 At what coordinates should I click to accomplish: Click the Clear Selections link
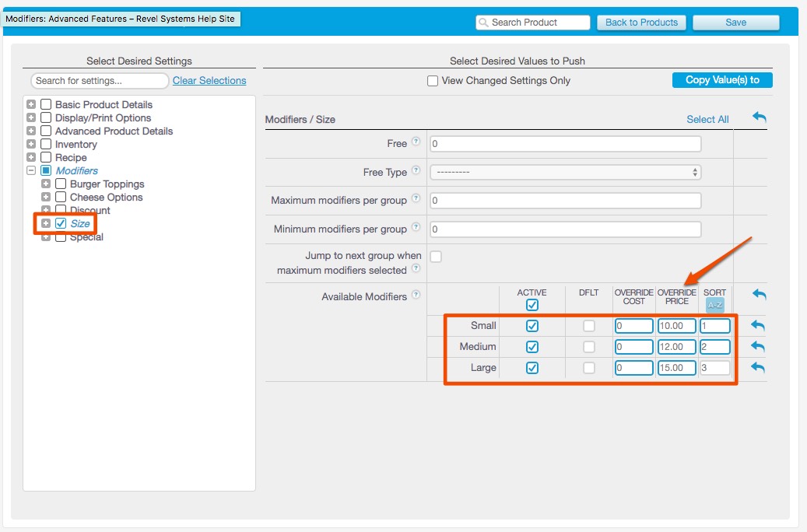pos(209,81)
